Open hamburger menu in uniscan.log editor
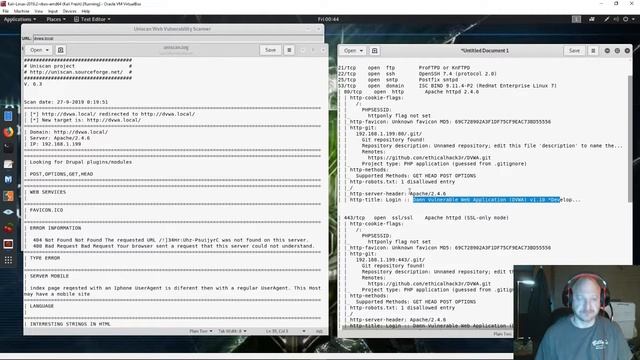This screenshot has height=360, width=640. [289, 50]
